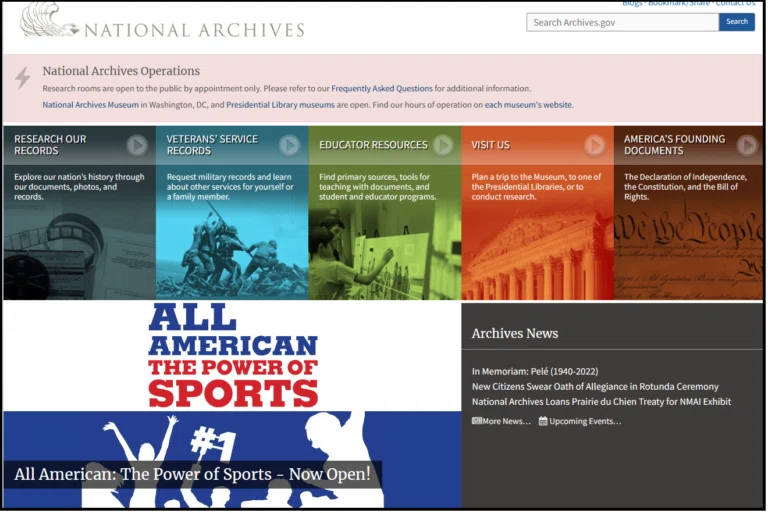Screen dimensions: 768x513
Task: Follow the Presidential Library museums link
Action: [x=281, y=105]
